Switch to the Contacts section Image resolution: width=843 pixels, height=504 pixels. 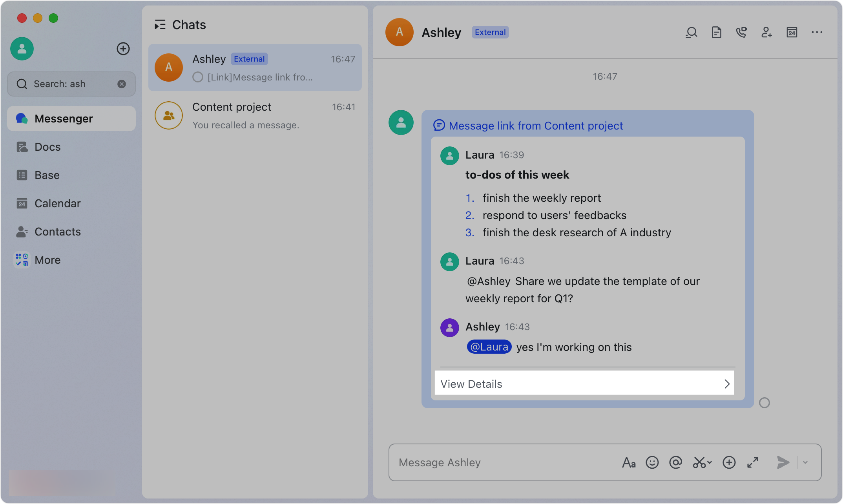58,232
